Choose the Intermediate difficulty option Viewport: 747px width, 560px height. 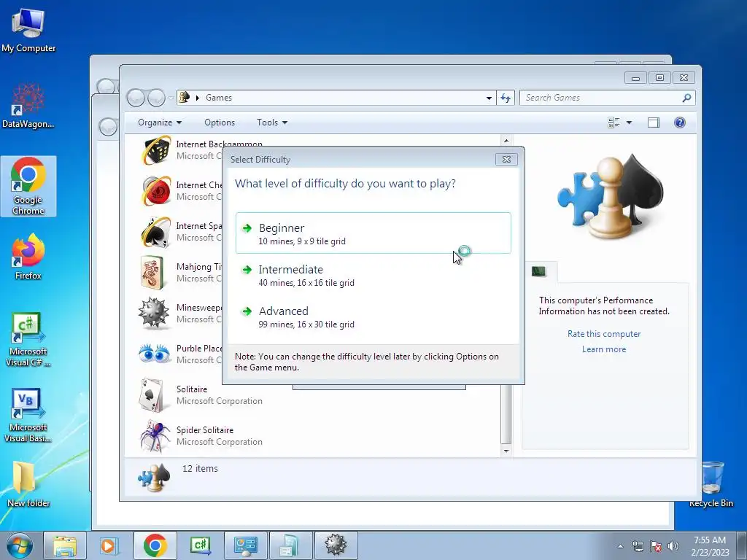[373, 275]
